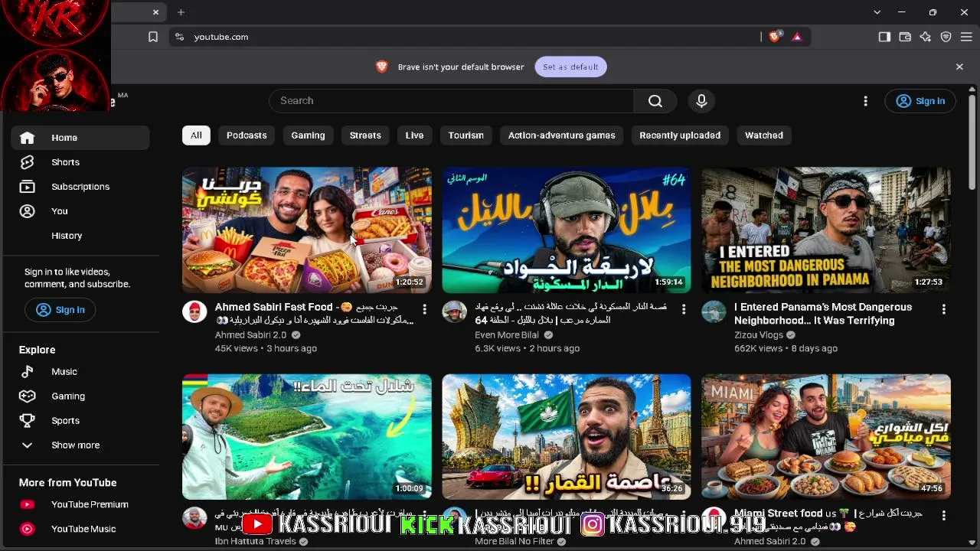The height and width of the screenshot is (551, 980).
Task: Go to Home in the sidebar
Action: [80, 138]
